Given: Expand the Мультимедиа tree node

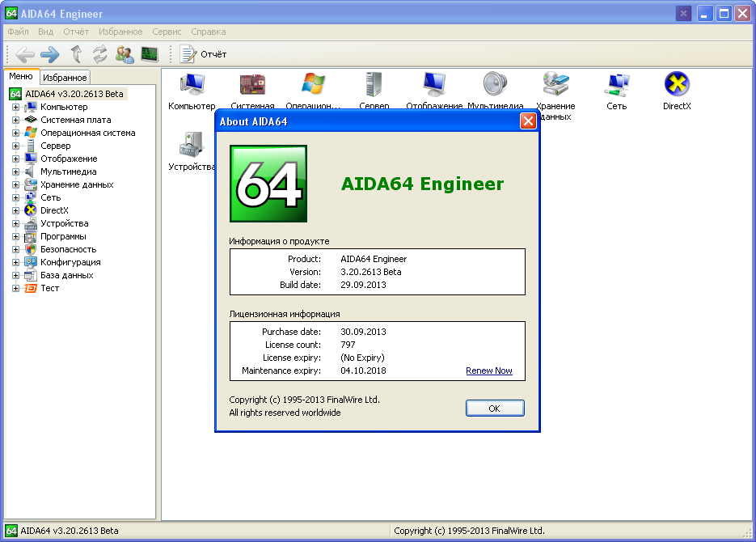Looking at the screenshot, I should (16, 172).
